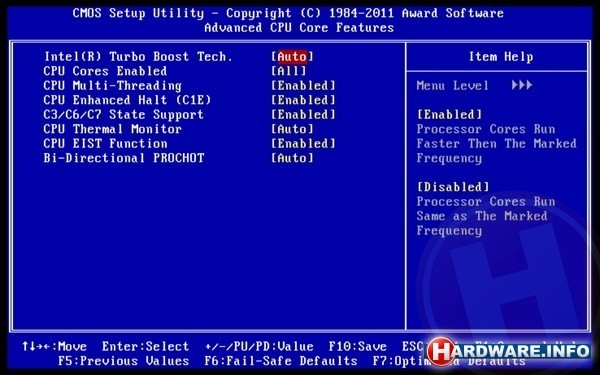This screenshot has height=375, width=600.
Task: Open CPU Thermal Monitor [Auto] value
Action: coord(292,129)
